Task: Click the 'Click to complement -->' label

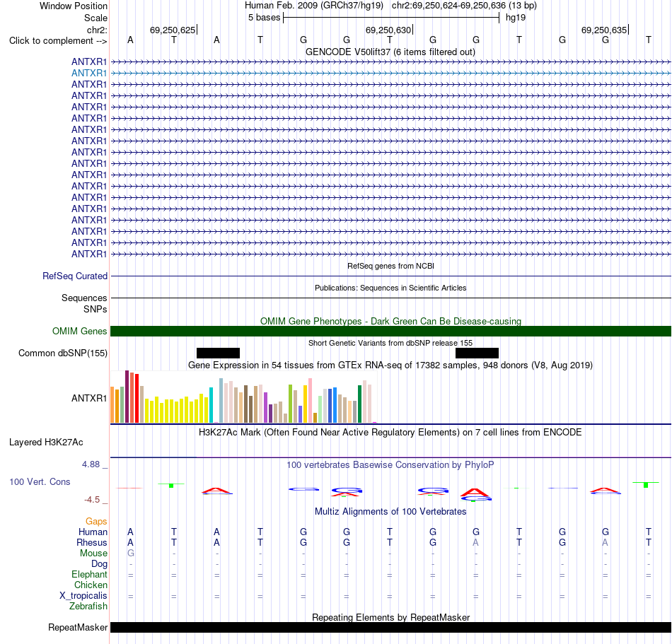Action: point(58,41)
